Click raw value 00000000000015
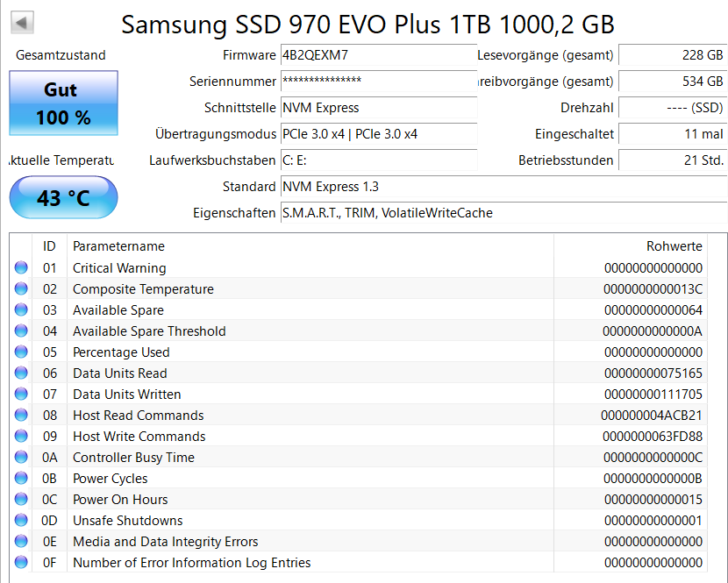Viewport: 728px width, 583px height. (653, 500)
